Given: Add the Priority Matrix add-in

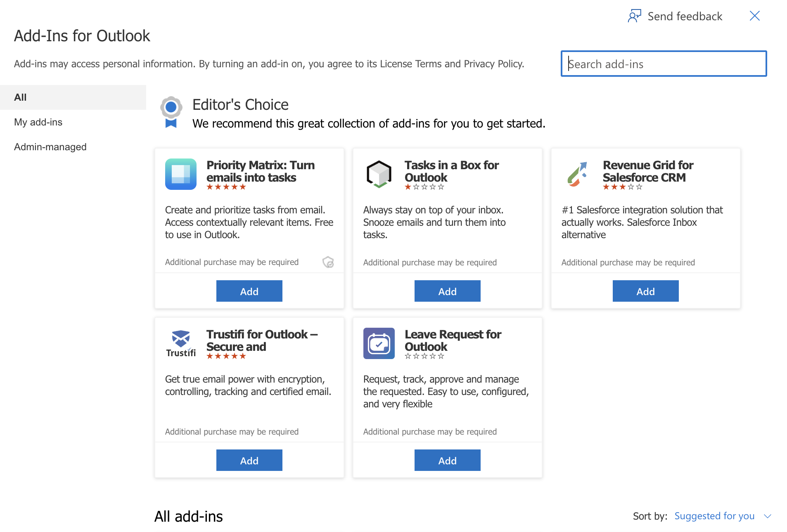Looking at the screenshot, I should [x=249, y=291].
